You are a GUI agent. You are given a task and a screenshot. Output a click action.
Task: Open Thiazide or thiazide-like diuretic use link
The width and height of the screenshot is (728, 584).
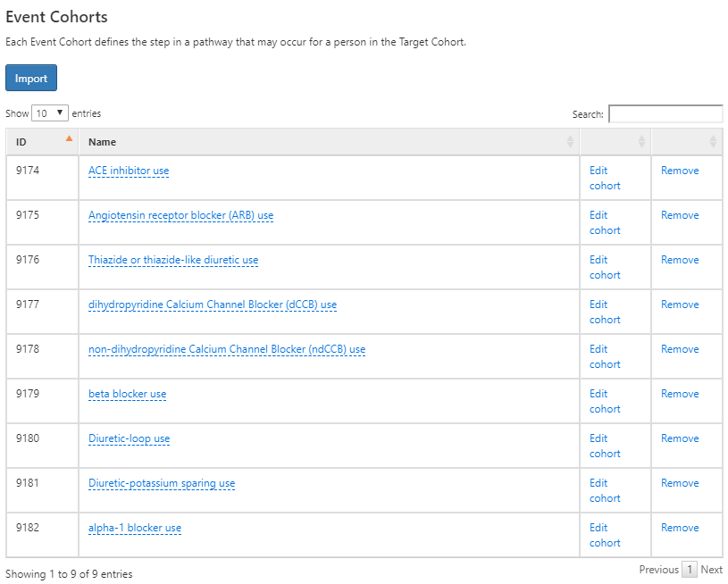(173, 260)
